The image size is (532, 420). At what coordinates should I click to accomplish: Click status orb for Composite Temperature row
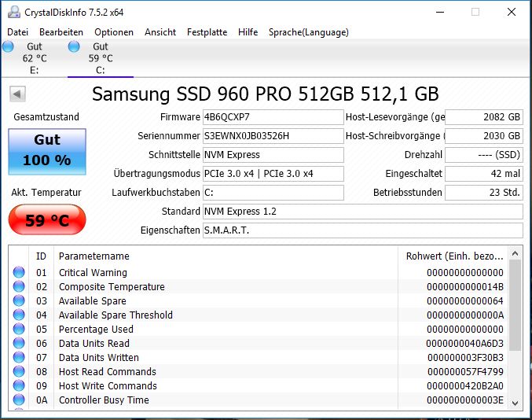point(19,286)
